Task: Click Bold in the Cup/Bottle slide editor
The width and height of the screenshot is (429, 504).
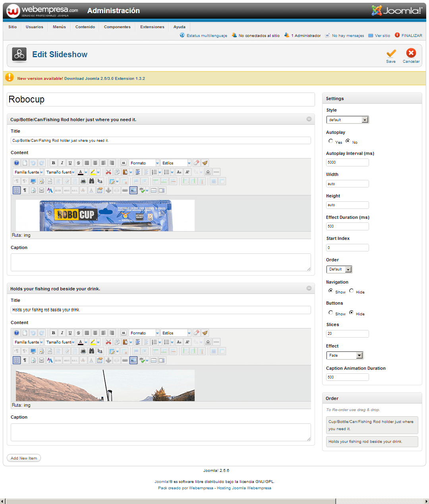Action: tap(54, 163)
